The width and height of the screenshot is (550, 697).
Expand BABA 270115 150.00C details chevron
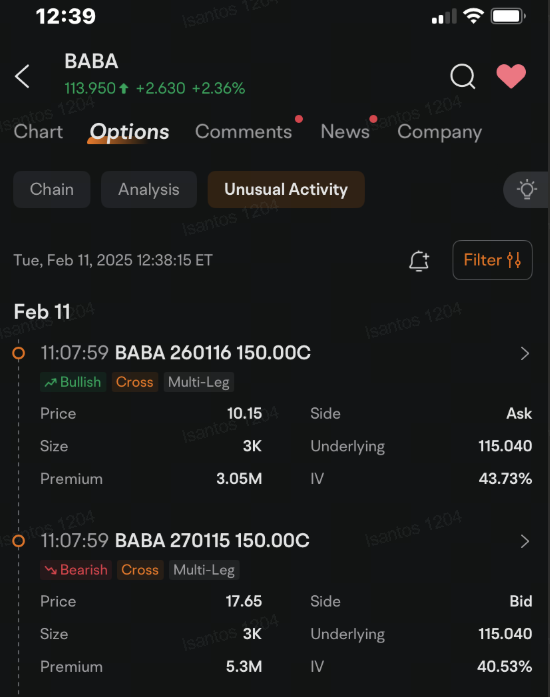[525, 541]
